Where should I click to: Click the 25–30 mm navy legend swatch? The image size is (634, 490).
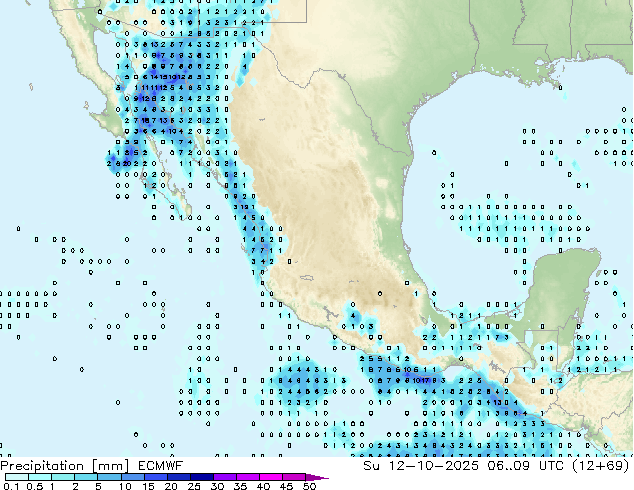(x=202, y=477)
